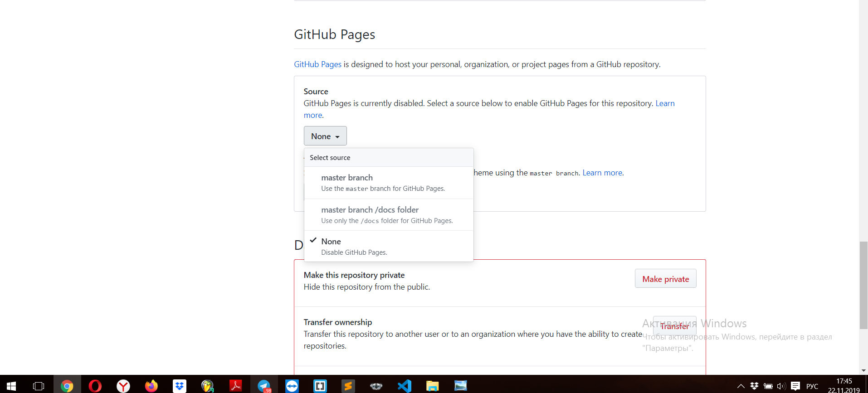Viewport: 868px width, 393px height.
Task: Launch Yandex Browser from the taskbar
Action: point(123,386)
